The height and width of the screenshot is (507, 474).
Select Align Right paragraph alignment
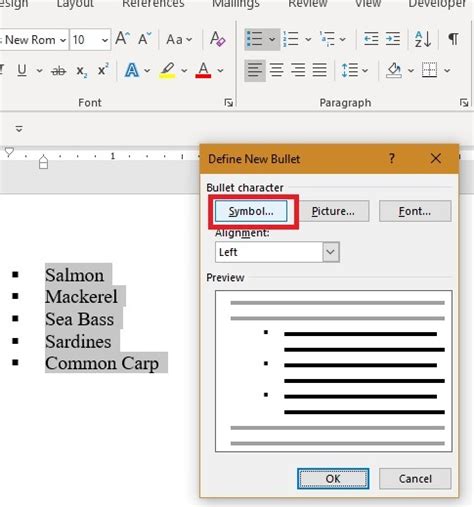[298, 70]
